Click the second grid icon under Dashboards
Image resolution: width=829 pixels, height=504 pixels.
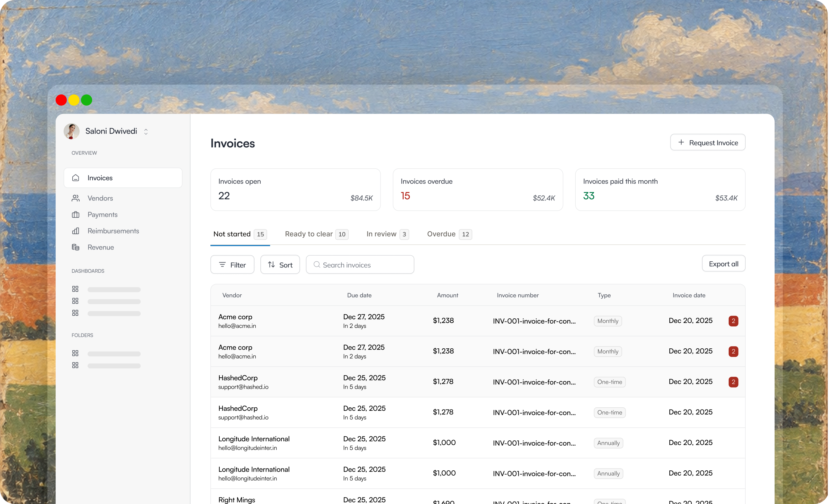click(75, 301)
